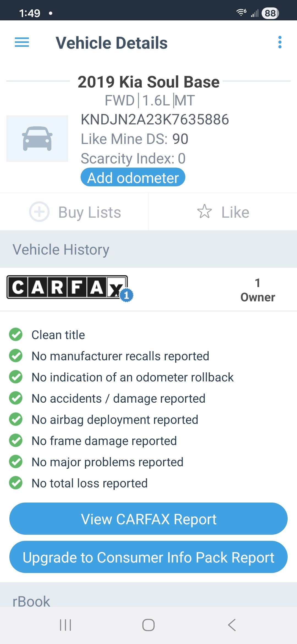Open the three-dot overflow menu

[x=280, y=42]
